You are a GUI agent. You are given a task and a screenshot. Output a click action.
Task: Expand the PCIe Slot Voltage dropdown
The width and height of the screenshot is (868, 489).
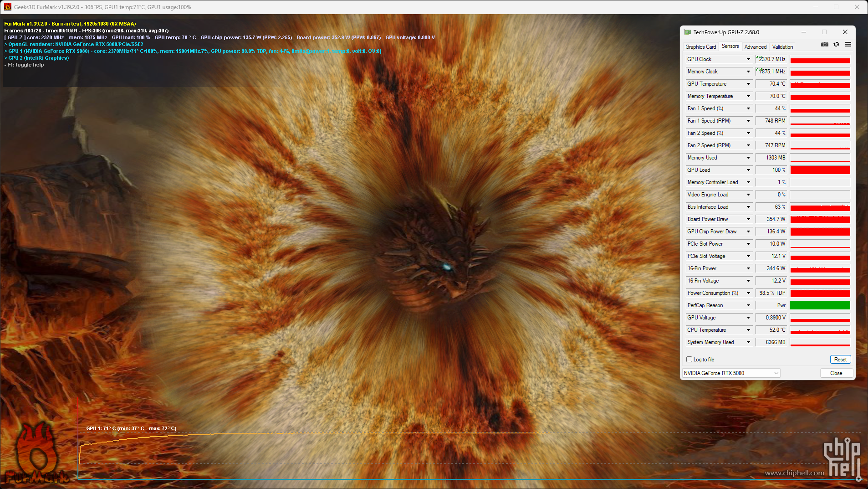coord(748,256)
